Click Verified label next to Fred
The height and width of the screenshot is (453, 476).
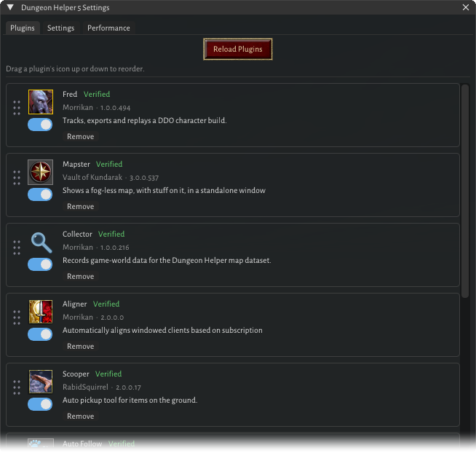pos(97,94)
